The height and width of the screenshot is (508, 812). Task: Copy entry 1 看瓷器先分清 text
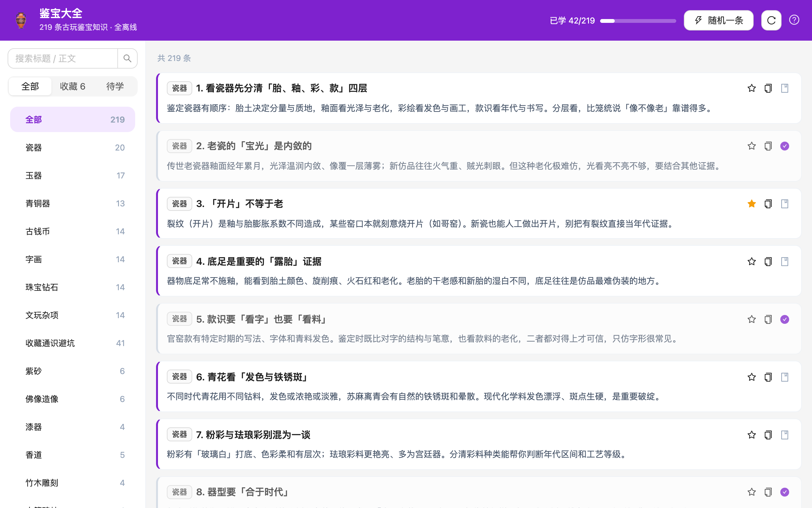point(768,88)
